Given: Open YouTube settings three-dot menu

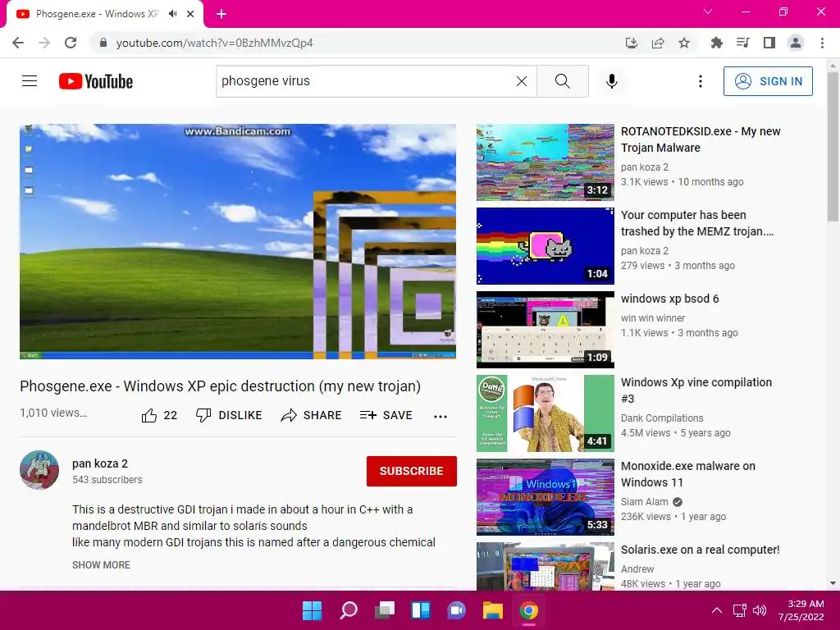Looking at the screenshot, I should coord(701,81).
